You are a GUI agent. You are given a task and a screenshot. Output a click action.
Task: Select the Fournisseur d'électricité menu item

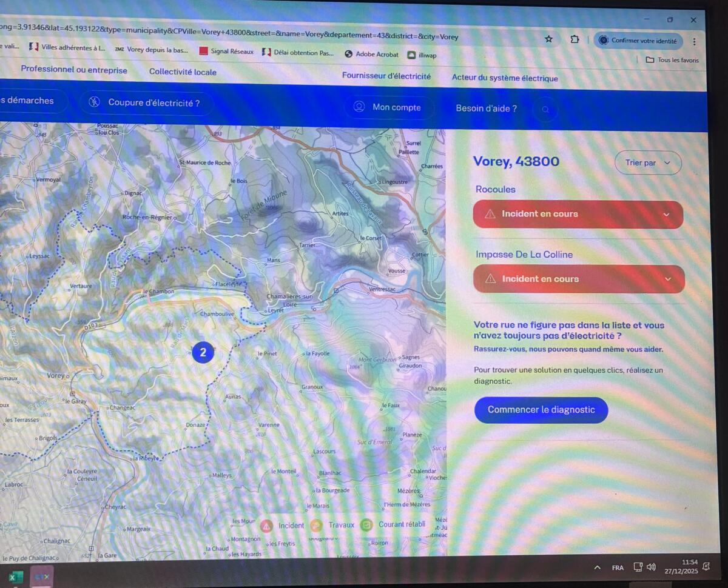click(x=386, y=76)
